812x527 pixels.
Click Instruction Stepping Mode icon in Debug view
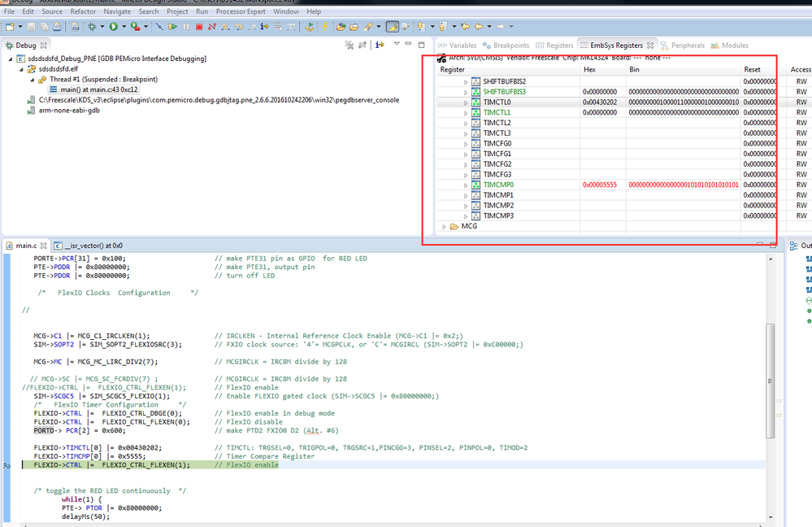click(x=380, y=45)
